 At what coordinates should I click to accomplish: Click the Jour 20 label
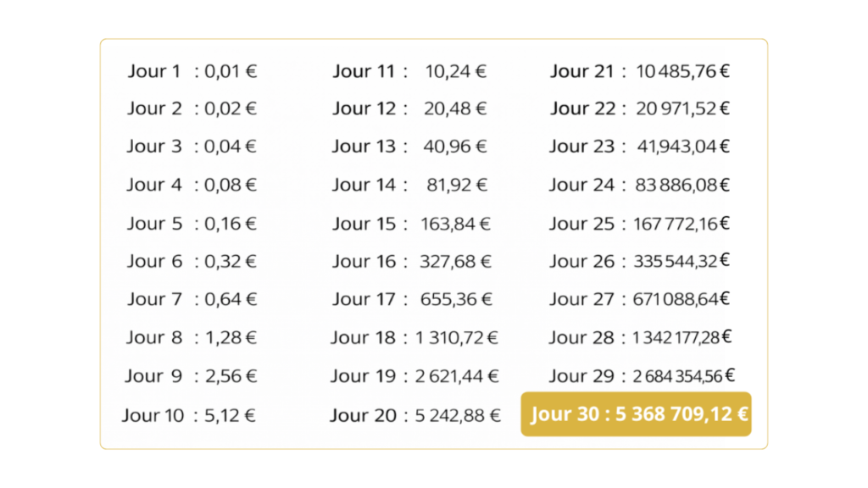(x=362, y=415)
